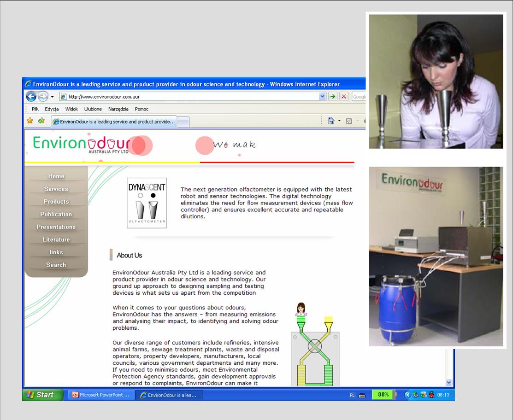Open the recent pages dropdown beside Forward
Image resolution: width=513 pixels, height=420 pixels.
click(x=53, y=97)
